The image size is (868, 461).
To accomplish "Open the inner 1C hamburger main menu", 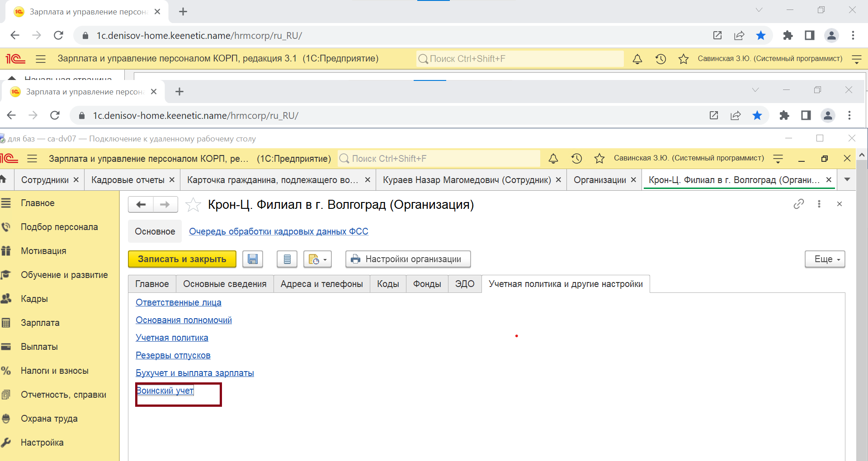I will coord(32,159).
